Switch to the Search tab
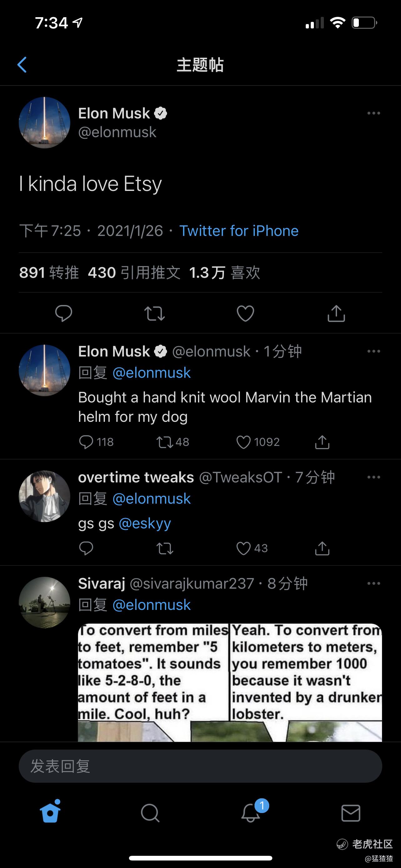The width and height of the screenshot is (401, 868). tap(150, 813)
